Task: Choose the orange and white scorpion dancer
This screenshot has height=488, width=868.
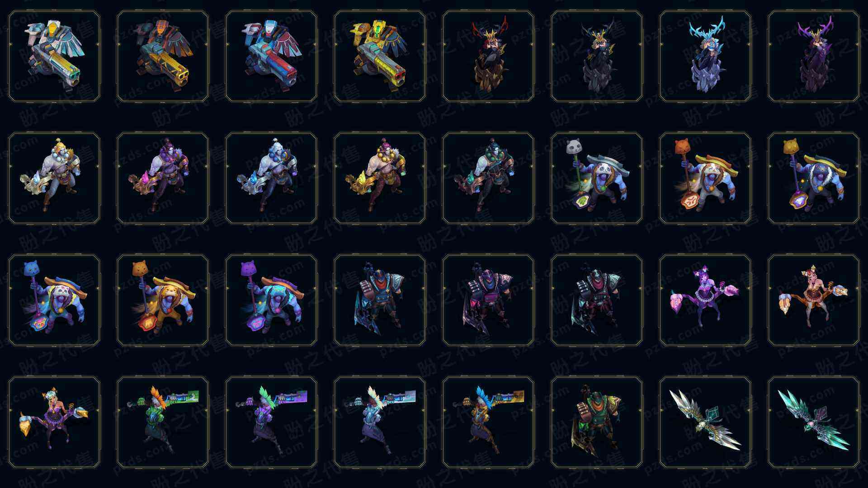Action: click(x=814, y=300)
